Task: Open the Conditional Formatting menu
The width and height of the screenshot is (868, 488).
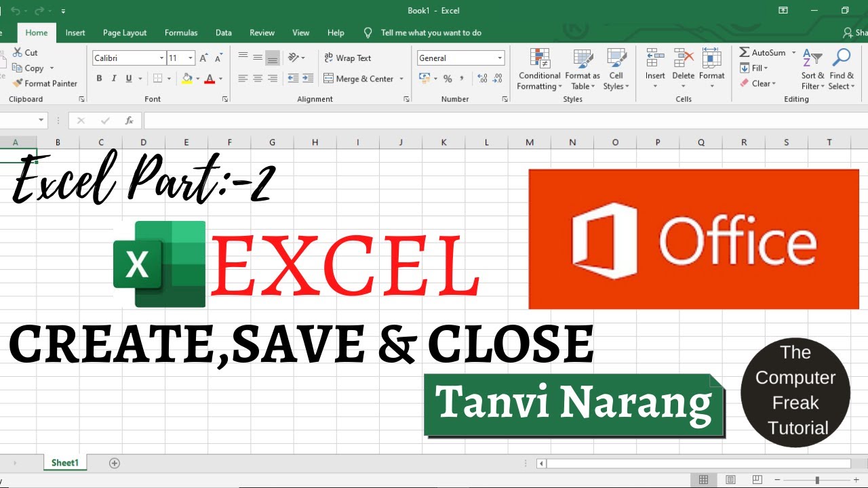Action: (540, 69)
